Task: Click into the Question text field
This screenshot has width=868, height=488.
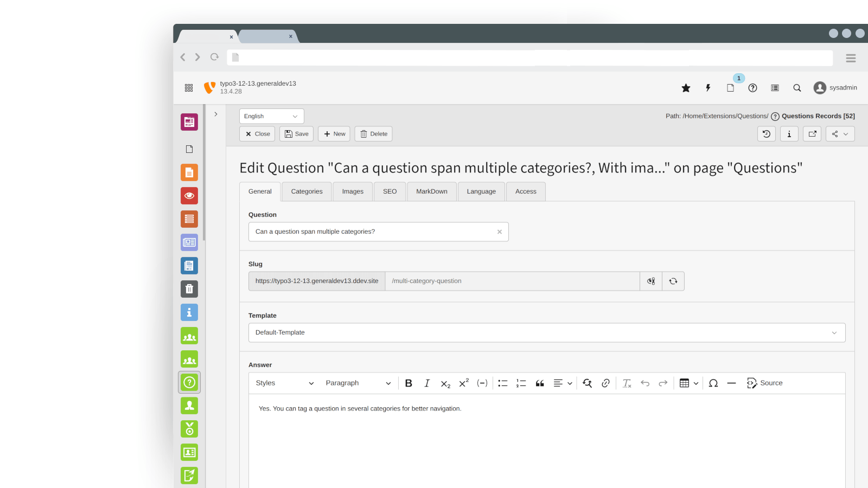Action: [374, 232]
